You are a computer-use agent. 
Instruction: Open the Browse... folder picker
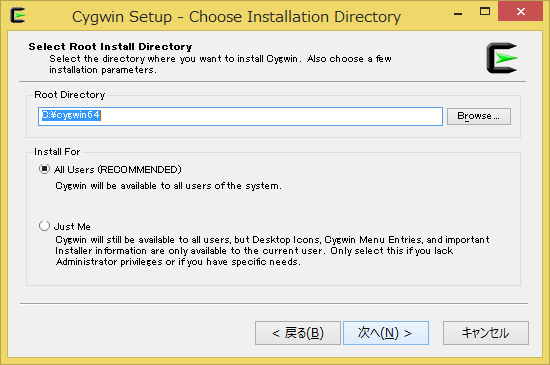(478, 116)
